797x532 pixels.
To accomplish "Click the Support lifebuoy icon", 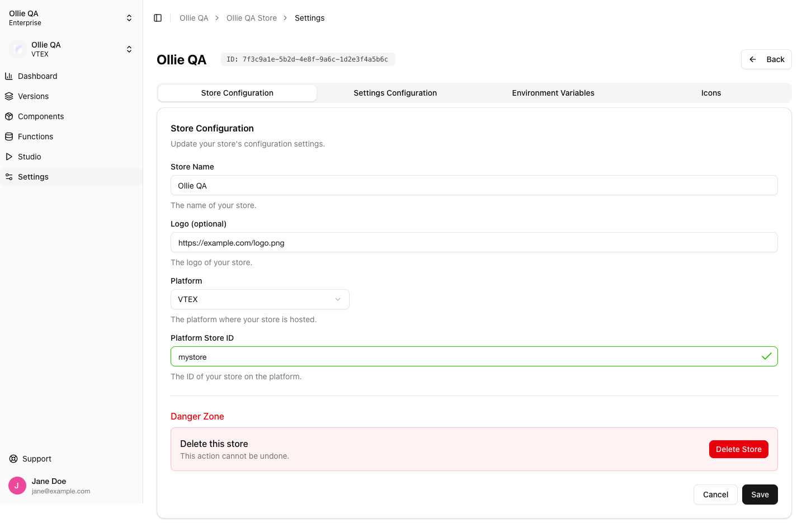I will coord(13,459).
